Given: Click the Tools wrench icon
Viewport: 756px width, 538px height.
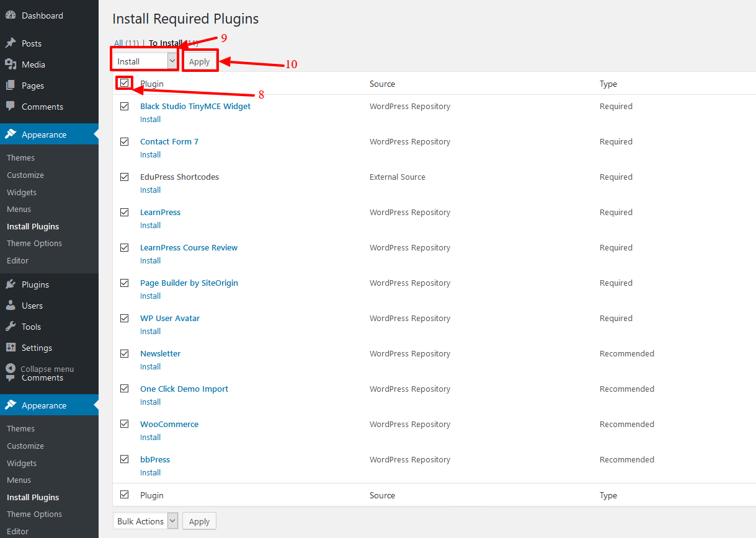Looking at the screenshot, I should click(x=11, y=327).
